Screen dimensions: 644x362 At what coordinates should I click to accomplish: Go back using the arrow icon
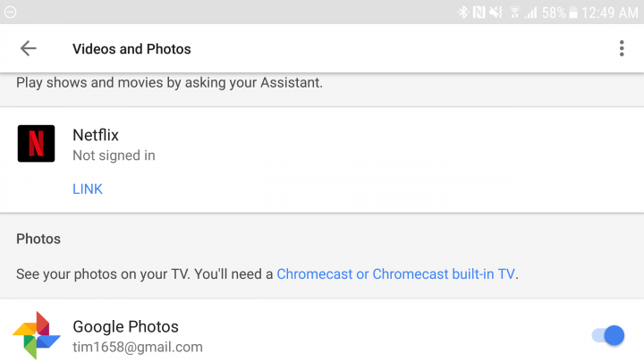pos(29,48)
